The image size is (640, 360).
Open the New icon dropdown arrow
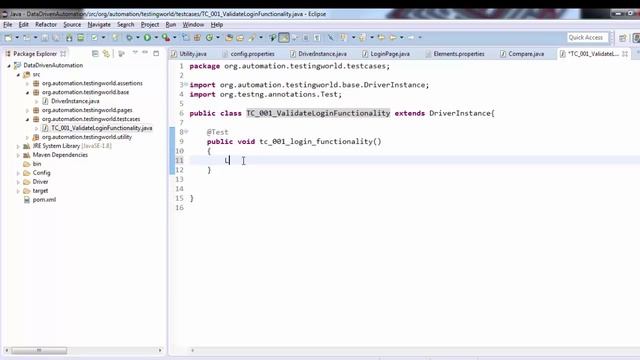17,38
